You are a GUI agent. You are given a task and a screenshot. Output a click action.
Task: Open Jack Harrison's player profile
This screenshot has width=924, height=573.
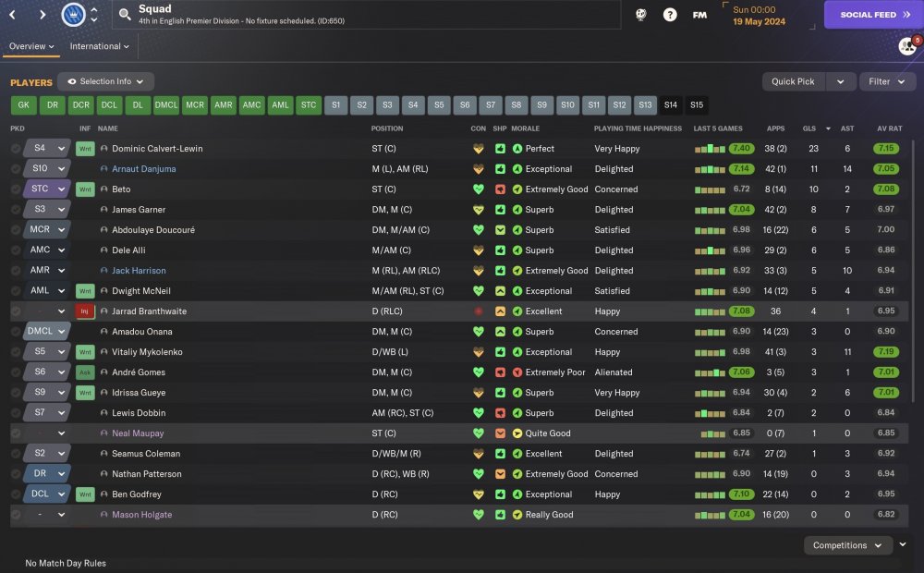coord(139,271)
